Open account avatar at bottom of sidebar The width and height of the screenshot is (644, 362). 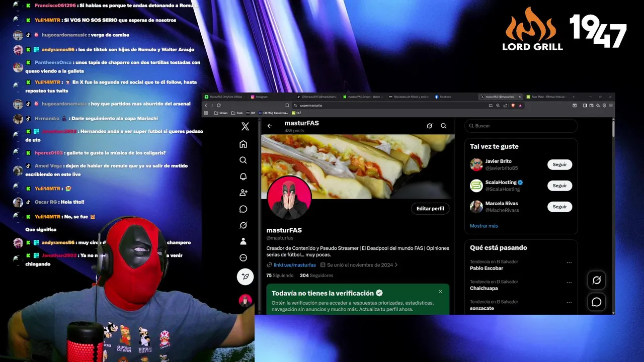pos(245,301)
